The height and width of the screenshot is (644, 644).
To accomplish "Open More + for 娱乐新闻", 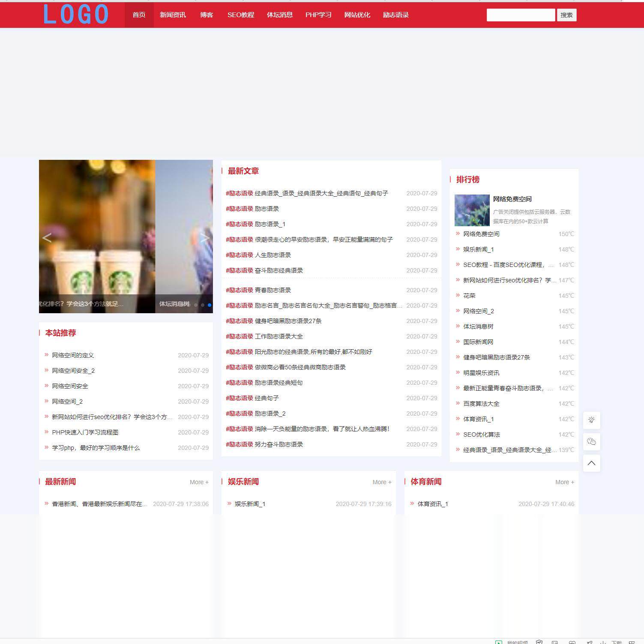I will point(382,482).
